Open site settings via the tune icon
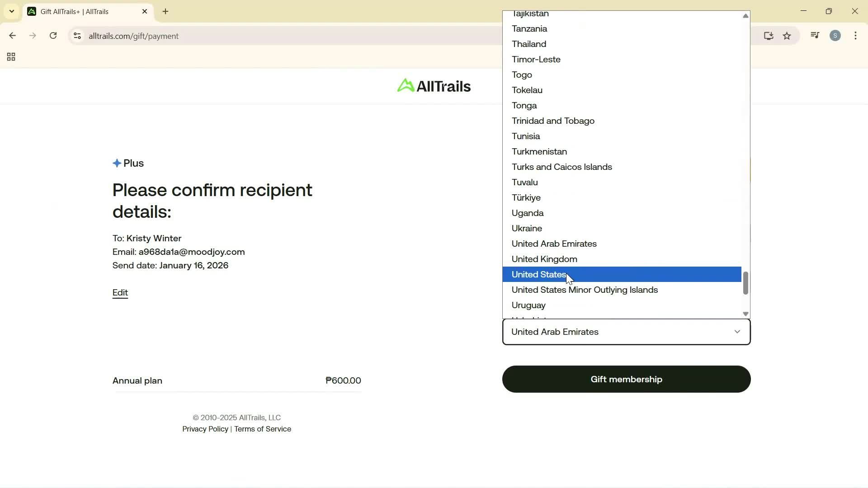868x488 pixels. pos(77,36)
